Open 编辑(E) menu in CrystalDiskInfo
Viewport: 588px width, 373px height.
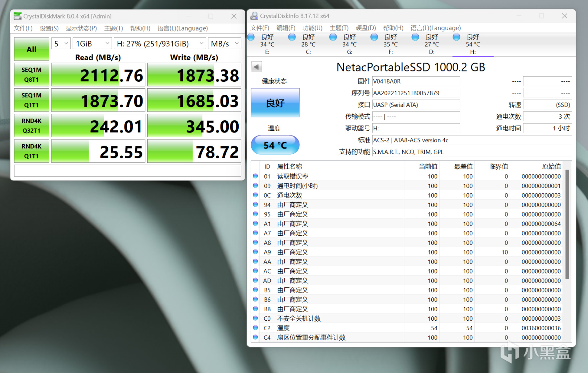tap(286, 28)
